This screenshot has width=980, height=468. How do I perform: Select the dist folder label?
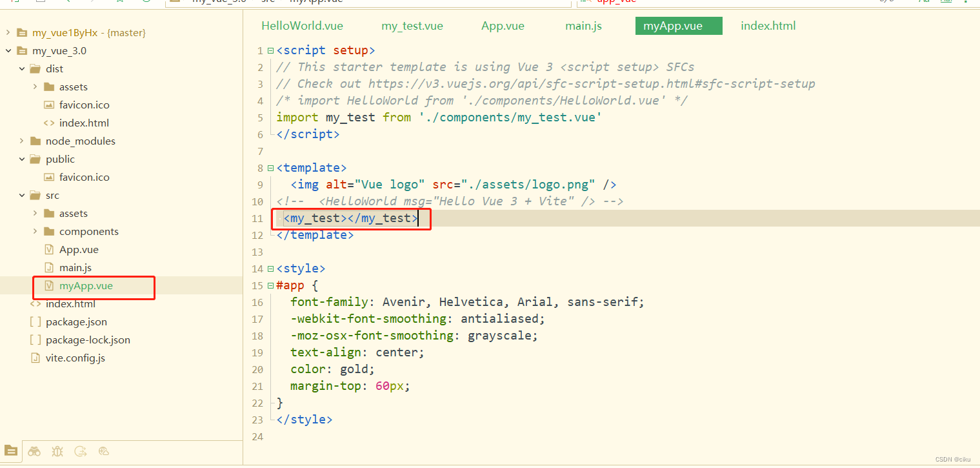pos(54,68)
